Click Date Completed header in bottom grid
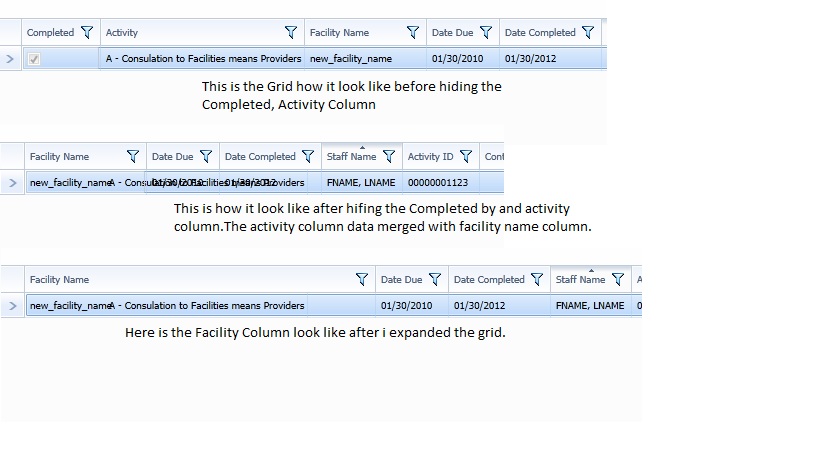The image size is (819, 460). point(489,280)
